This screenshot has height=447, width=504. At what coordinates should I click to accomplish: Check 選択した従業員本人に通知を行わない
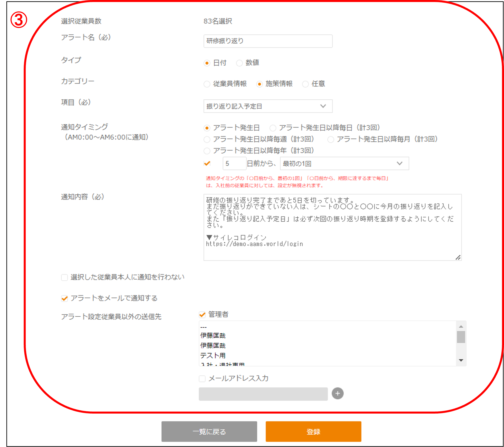tap(64, 278)
